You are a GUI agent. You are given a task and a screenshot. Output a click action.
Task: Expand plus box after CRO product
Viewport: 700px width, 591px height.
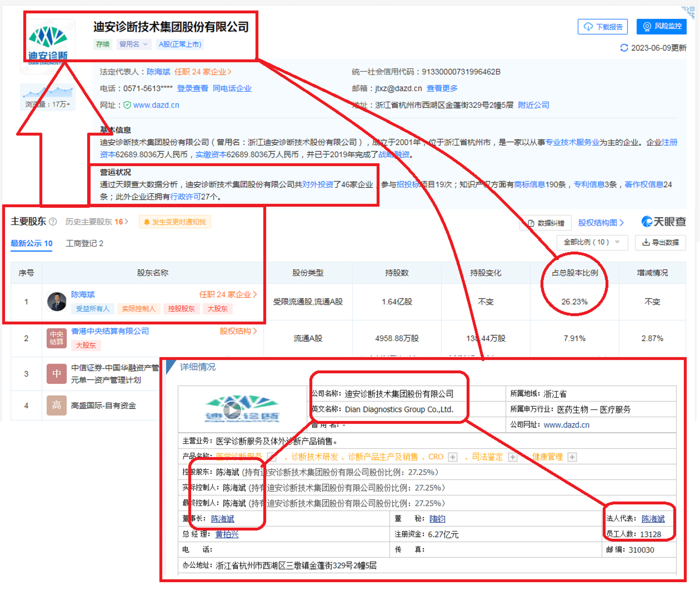[x=453, y=457]
